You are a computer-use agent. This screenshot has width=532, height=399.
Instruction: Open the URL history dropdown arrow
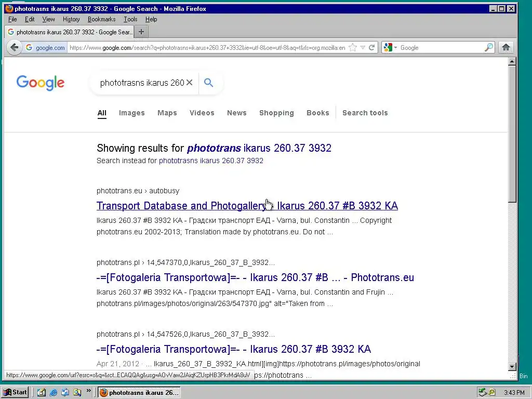pos(363,47)
